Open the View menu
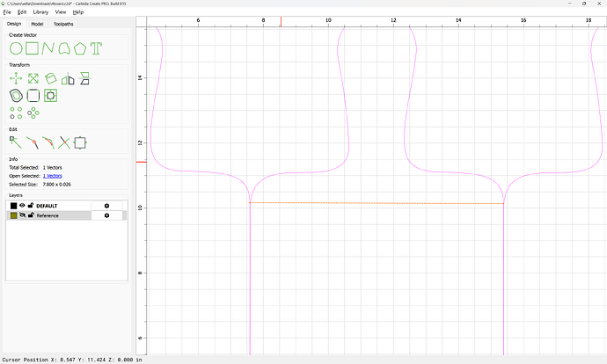The height and width of the screenshot is (364, 607). [61, 12]
